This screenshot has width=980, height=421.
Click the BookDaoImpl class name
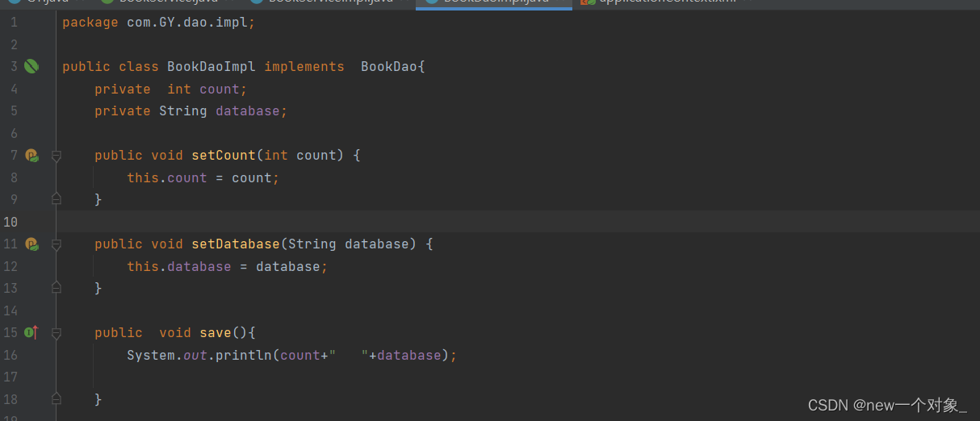[211, 66]
